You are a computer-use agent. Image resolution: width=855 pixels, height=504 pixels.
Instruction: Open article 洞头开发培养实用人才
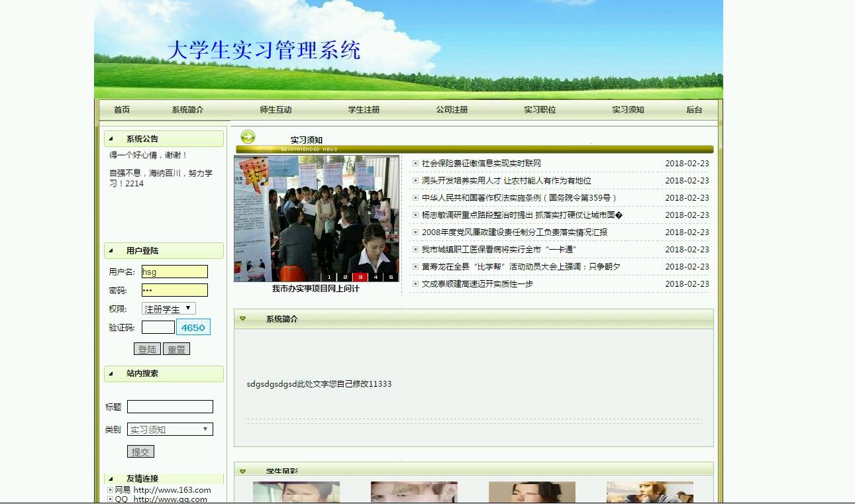coord(507,181)
